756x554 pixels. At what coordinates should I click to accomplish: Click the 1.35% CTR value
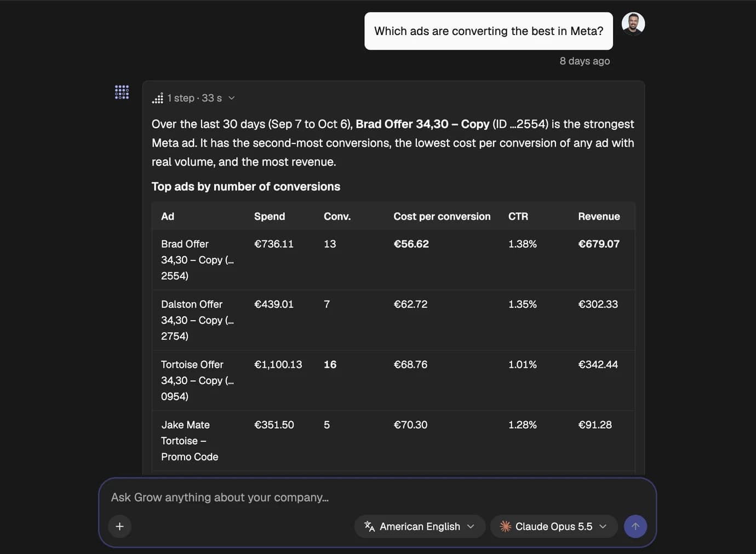point(523,304)
